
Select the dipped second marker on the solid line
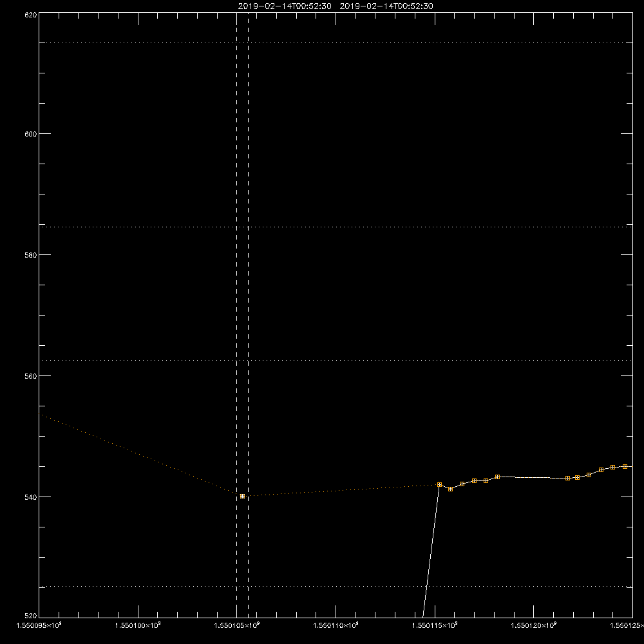pyautogui.click(x=451, y=489)
